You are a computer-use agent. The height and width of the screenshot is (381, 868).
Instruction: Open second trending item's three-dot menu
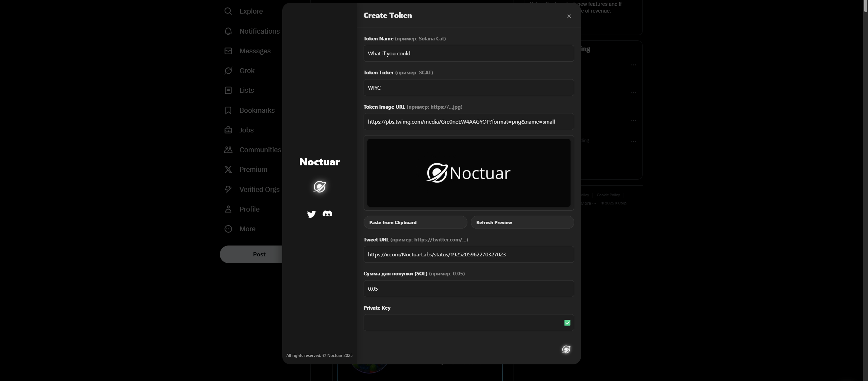tap(633, 93)
